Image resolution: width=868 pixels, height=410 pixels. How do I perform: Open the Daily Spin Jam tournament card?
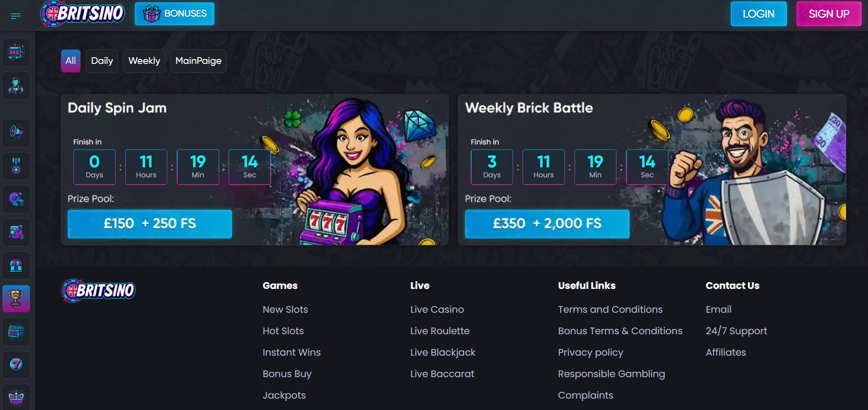coord(254,170)
